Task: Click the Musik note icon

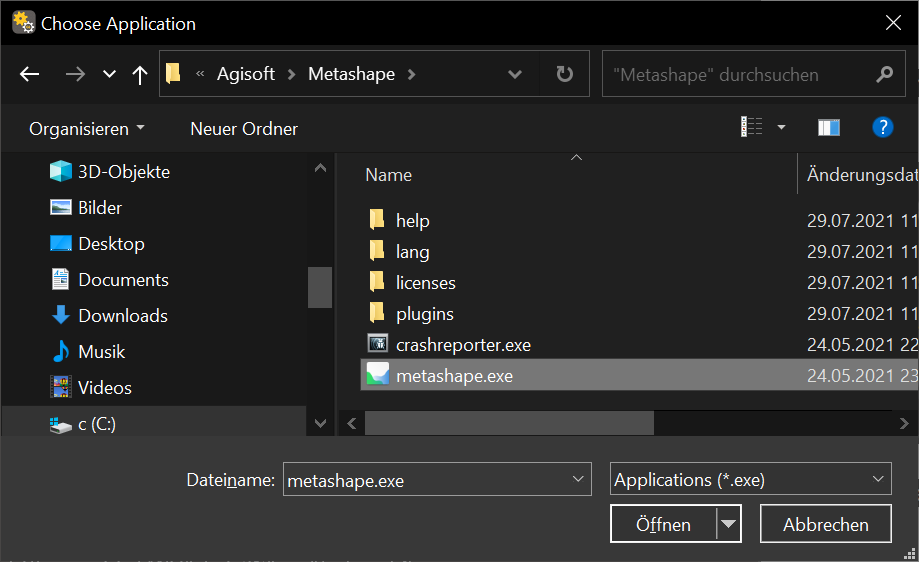Action: 60,352
